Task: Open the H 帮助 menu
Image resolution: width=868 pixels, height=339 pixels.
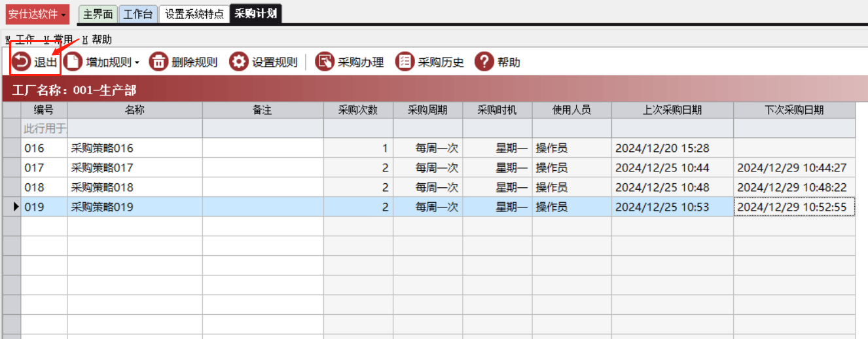Action: [97, 39]
